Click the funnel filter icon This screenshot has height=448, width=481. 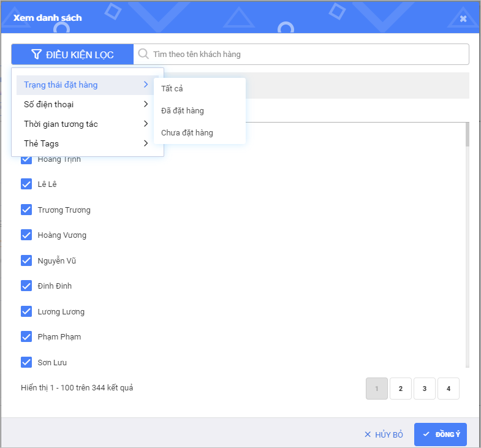pyautogui.click(x=36, y=55)
